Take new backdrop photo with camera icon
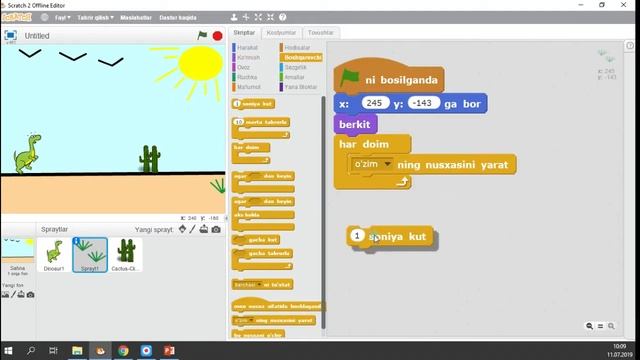 coord(30,294)
